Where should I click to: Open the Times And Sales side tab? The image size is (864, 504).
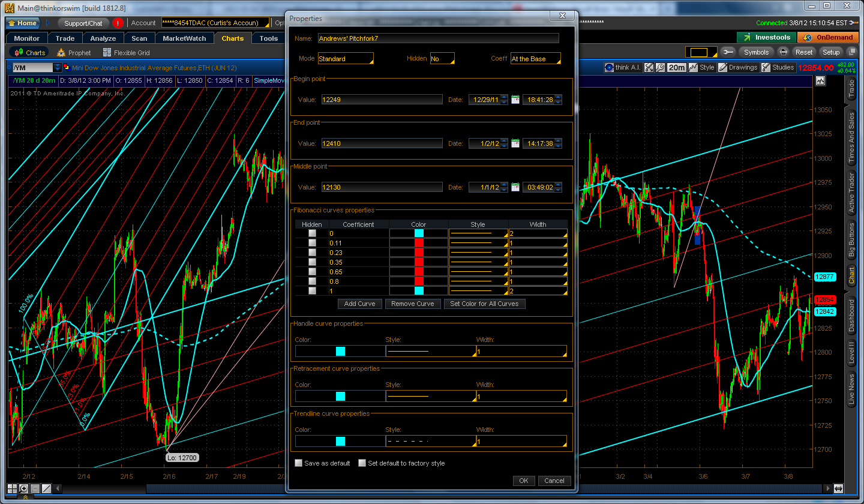(x=851, y=137)
